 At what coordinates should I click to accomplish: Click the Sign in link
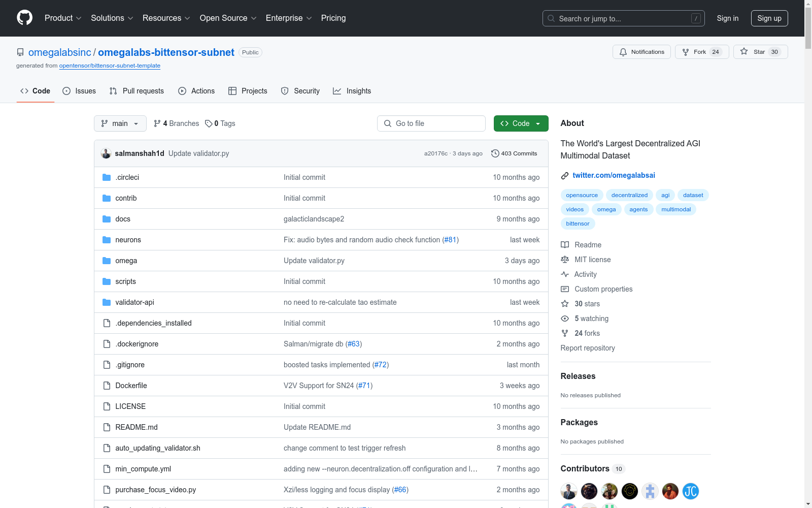click(x=728, y=18)
